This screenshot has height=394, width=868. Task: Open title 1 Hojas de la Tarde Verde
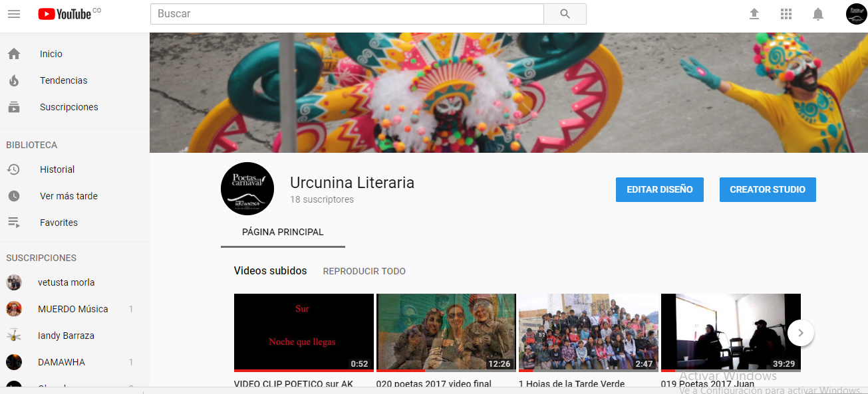tap(572, 383)
